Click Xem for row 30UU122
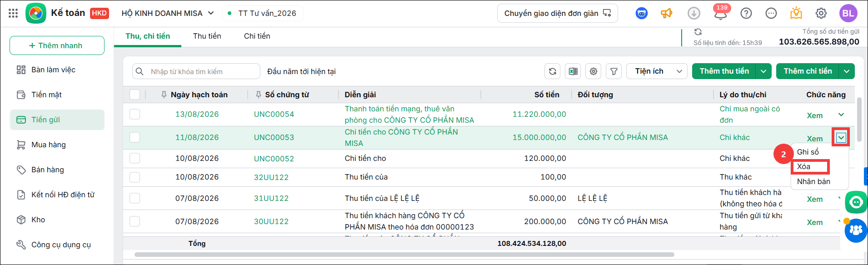 click(815, 222)
